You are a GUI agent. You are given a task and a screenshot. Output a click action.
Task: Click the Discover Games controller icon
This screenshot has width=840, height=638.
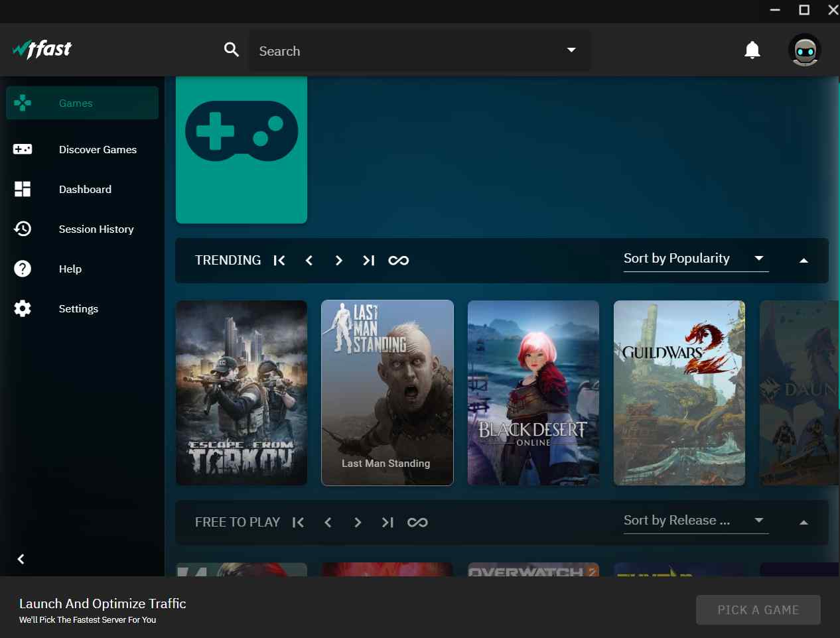tap(23, 149)
